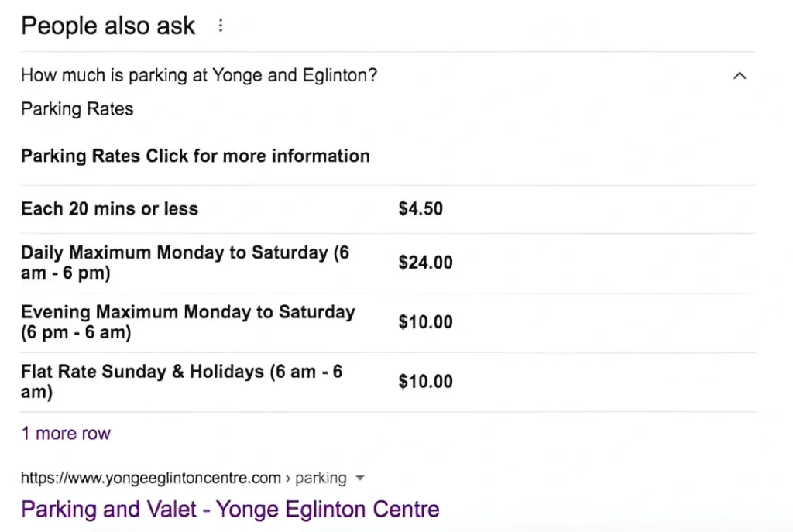Click the yongeeglintoncentre.com URL text

click(x=151, y=478)
